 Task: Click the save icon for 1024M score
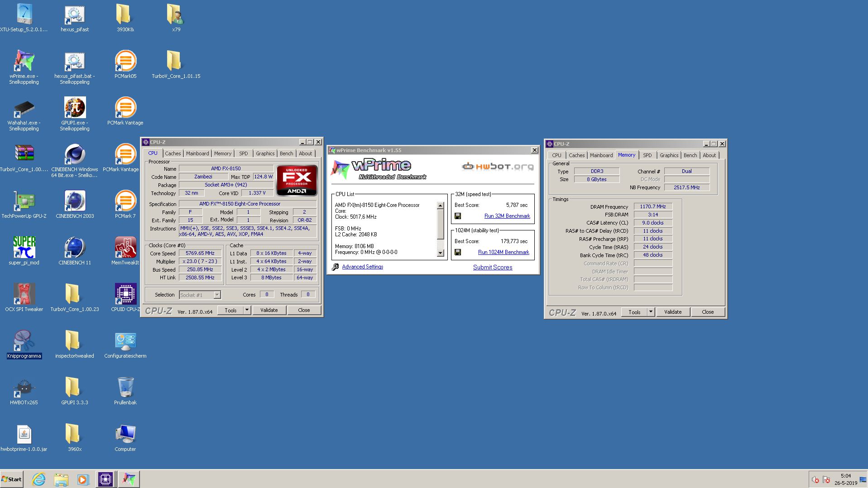(x=458, y=252)
